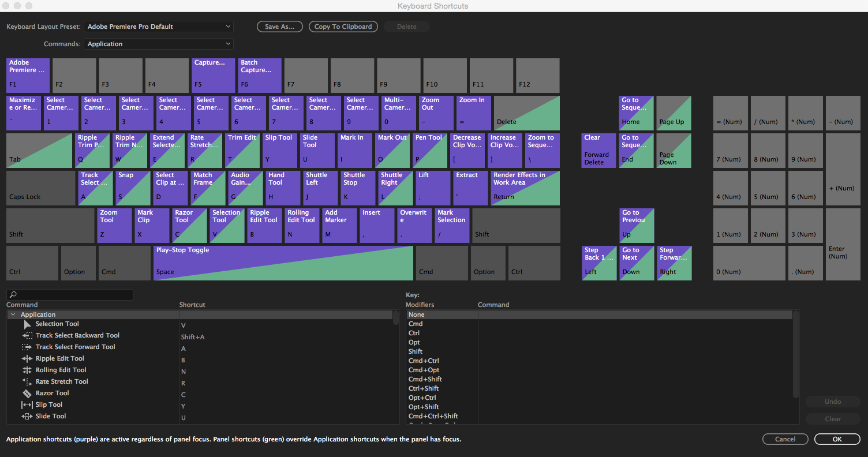Click the M key Add Marker
This screenshot has height=457, width=868.
(340, 226)
